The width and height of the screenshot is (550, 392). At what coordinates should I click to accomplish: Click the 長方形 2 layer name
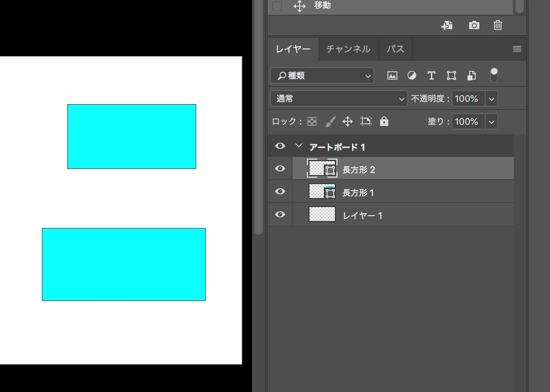click(x=359, y=170)
